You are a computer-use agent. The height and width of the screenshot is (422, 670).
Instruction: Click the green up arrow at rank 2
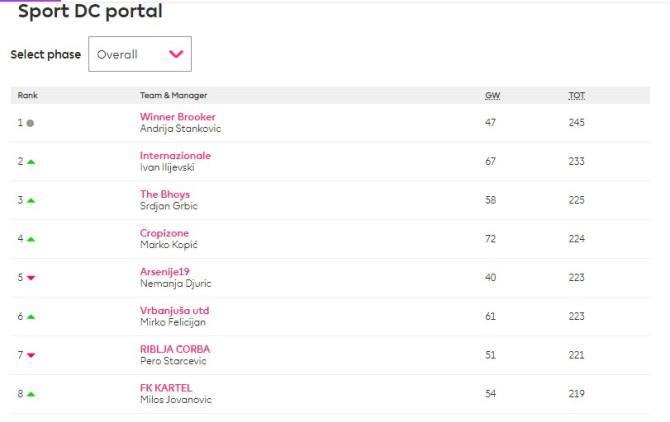[x=31, y=161]
